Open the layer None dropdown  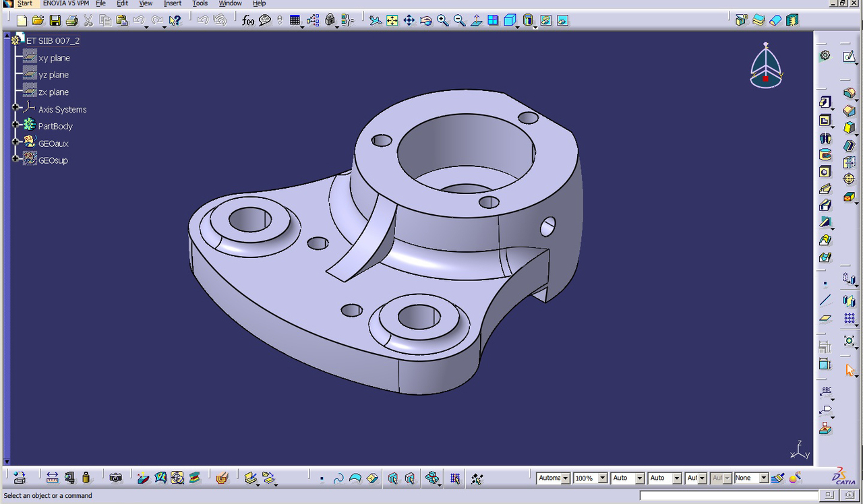[764, 478]
